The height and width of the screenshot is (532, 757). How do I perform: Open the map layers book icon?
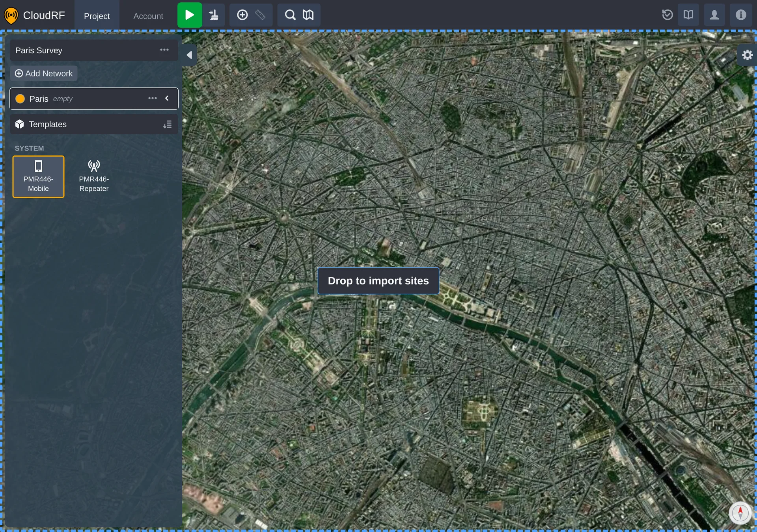pos(308,15)
